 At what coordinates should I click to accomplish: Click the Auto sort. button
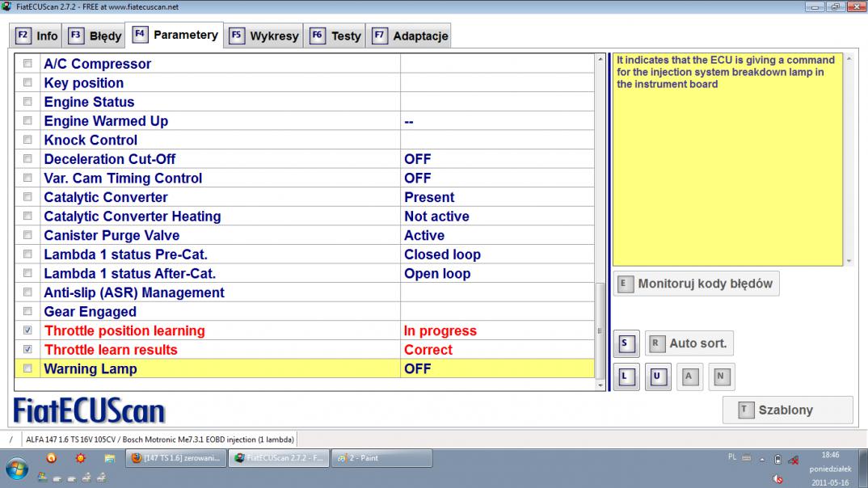[x=689, y=343]
